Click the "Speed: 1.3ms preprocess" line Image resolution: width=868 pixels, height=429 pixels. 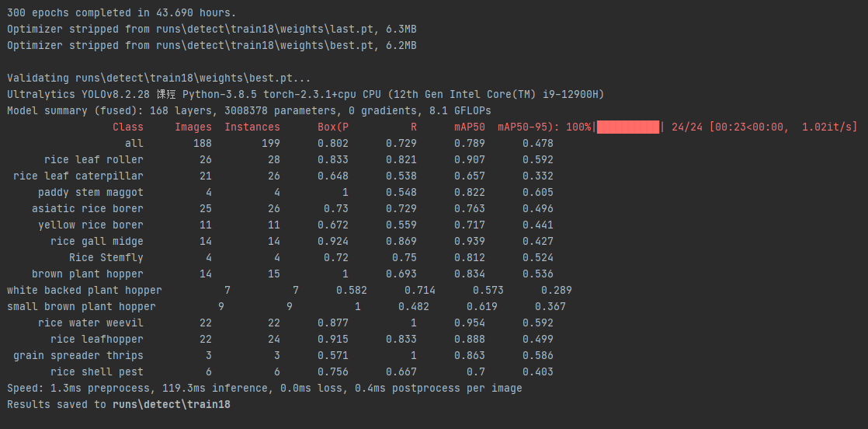point(264,388)
